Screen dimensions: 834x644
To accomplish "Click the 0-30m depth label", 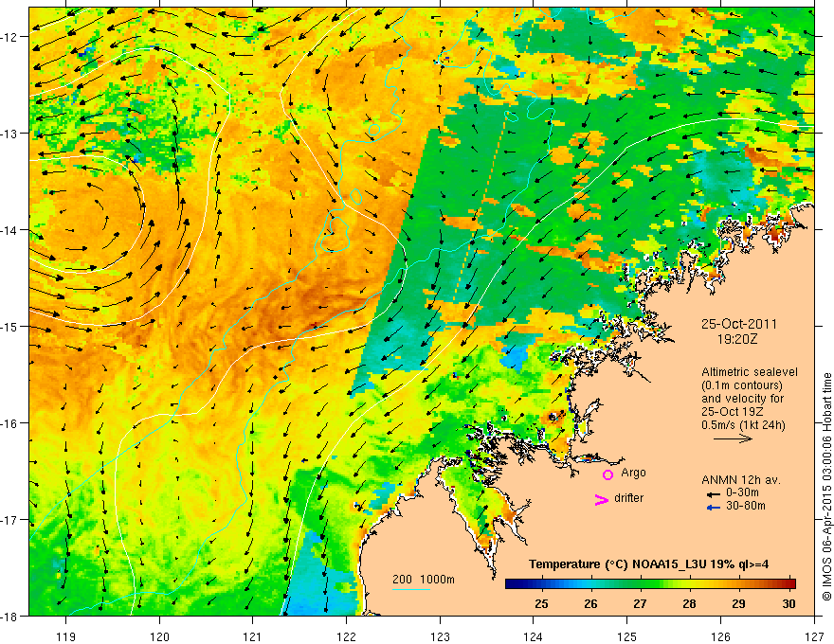I will tap(742, 492).
